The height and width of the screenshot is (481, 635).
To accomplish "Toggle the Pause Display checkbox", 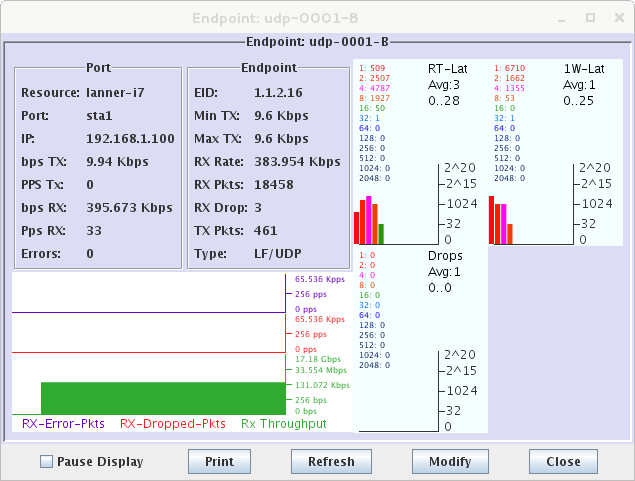I will [46, 462].
